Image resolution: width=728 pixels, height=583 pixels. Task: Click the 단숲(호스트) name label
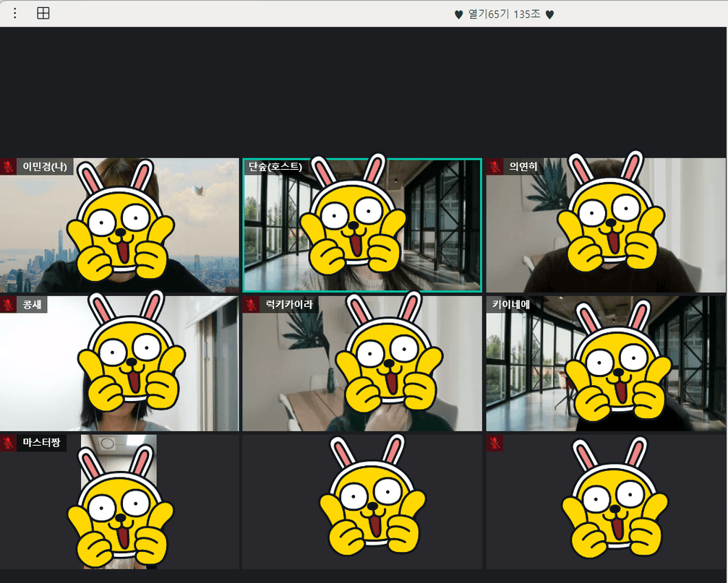(x=275, y=166)
